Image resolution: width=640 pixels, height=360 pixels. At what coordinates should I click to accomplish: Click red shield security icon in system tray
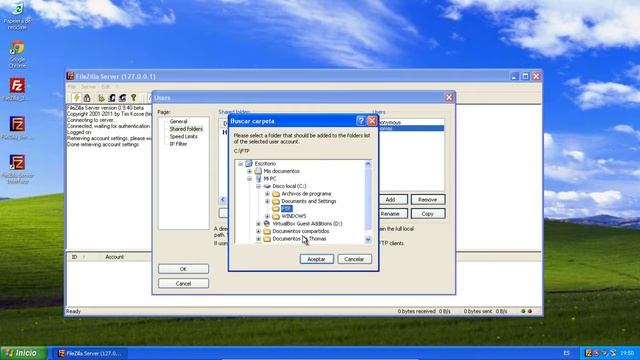[596, 353]
